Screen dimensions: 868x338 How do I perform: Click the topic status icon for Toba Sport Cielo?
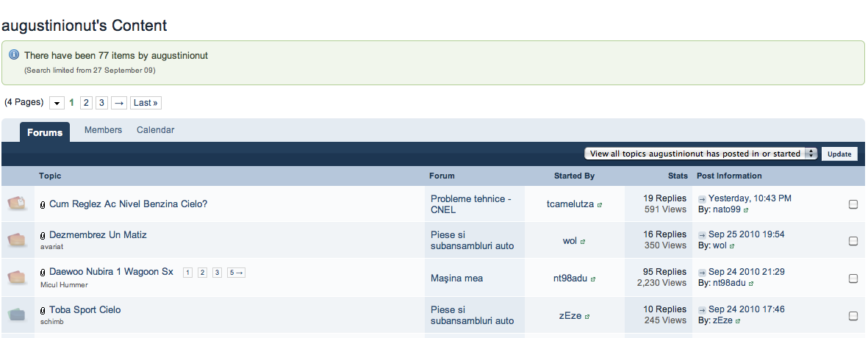[17, 314]
